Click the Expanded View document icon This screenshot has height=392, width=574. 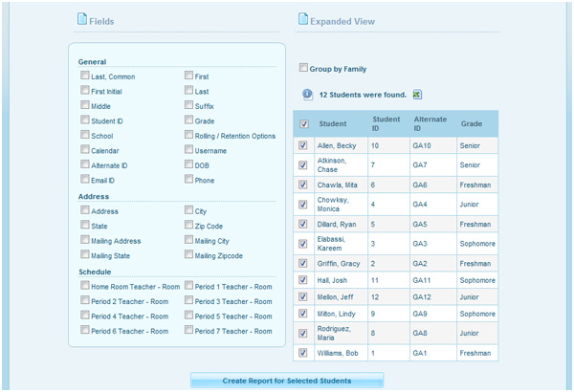tap(303, 19)
